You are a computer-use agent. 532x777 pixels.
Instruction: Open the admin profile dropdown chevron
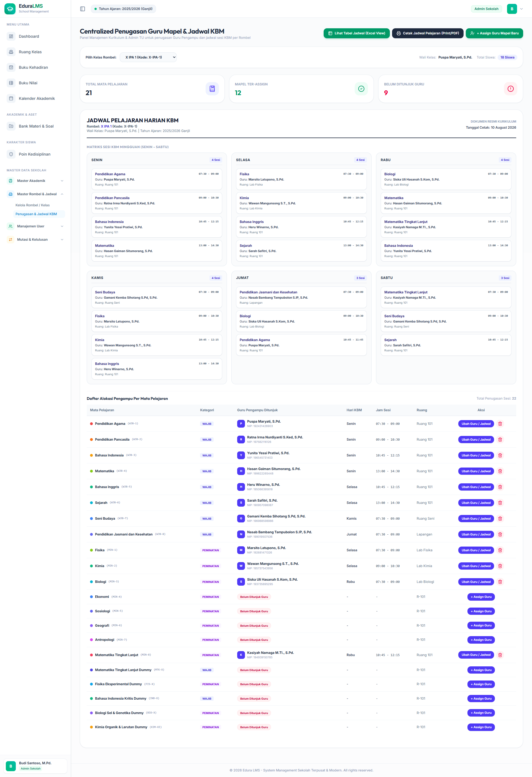tap(521, 9)
